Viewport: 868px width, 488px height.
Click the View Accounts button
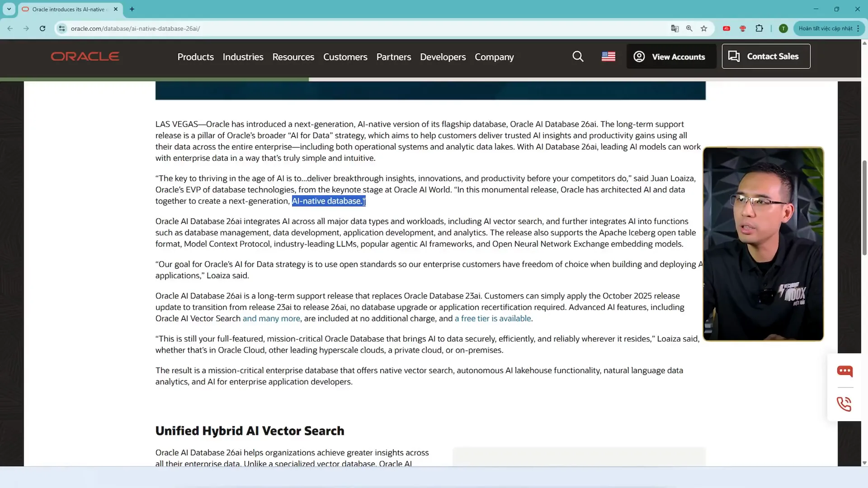(671, 56)
